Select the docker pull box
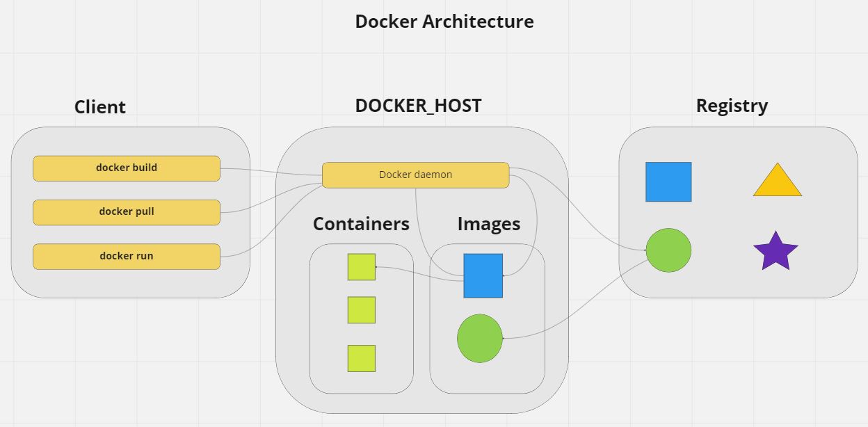Screen dimensions: 868x427 pos(126,212)
